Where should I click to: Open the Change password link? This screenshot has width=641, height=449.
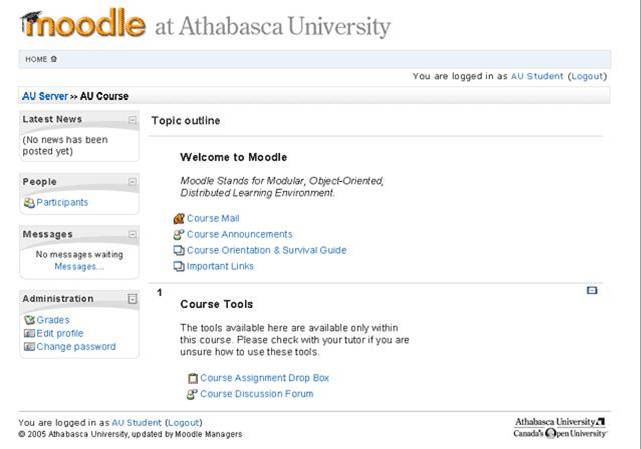pos(76,347)
